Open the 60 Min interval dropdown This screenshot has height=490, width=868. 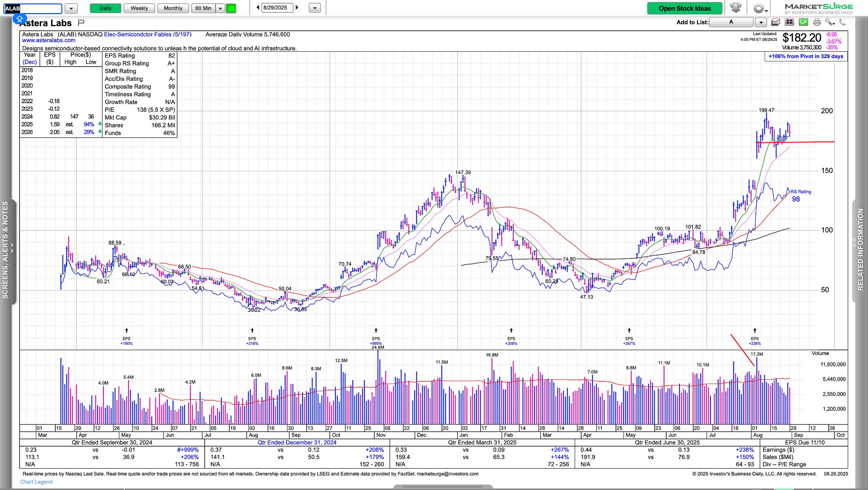[x=220, y=8]
